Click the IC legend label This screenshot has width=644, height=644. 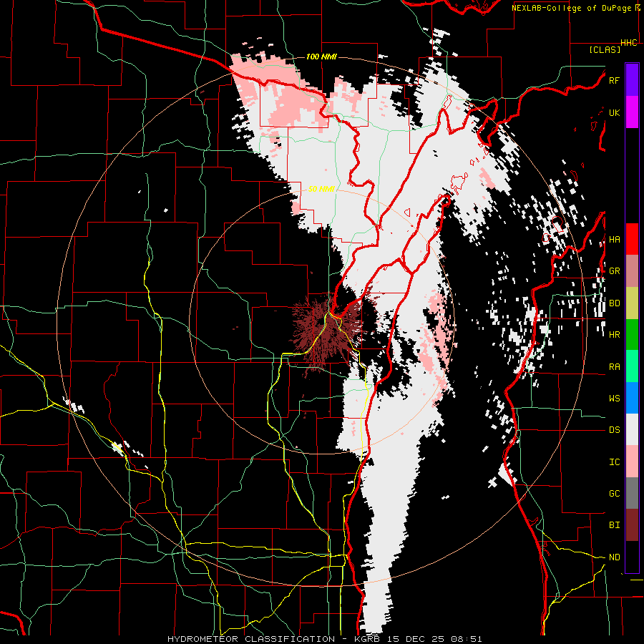click(x=614, y=462)
